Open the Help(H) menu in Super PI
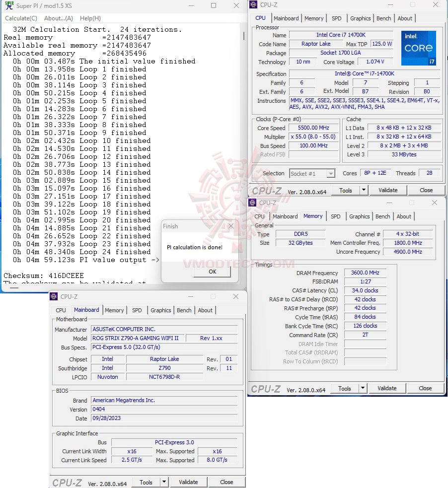The image size is (448, 488). (x=90, y=18)
